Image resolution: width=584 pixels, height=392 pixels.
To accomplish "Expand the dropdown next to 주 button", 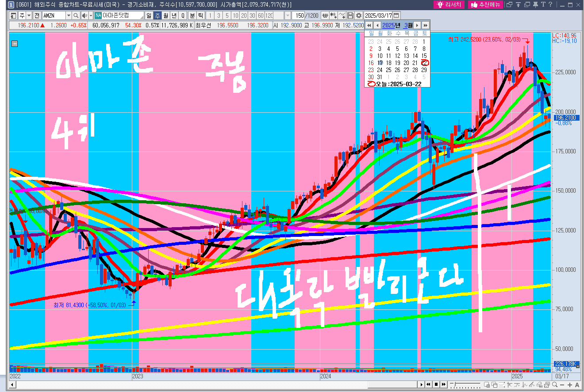I will [29, 15].
